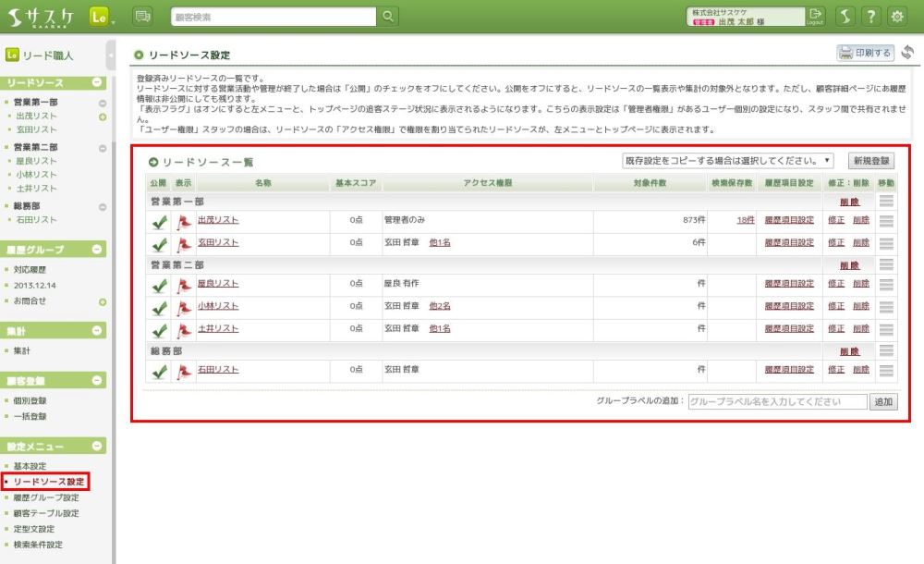Collapse the リードソース sidebar section
This screenshot has height=564, width=924.
coord(97,83)
